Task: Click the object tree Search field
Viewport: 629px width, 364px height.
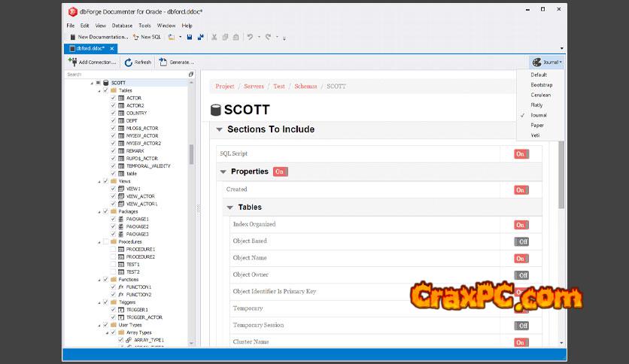Action: (x=124, y=74)
